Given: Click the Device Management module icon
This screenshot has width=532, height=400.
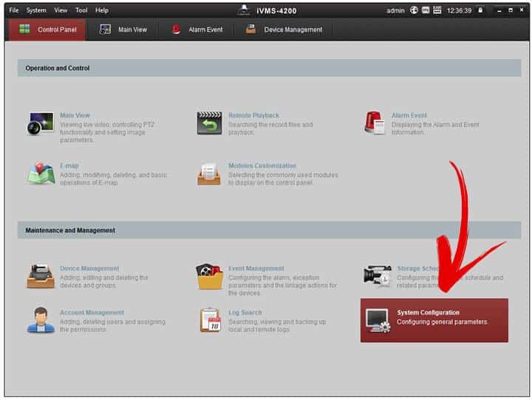Looking at the screenshot, I should (x=41, y=276).
